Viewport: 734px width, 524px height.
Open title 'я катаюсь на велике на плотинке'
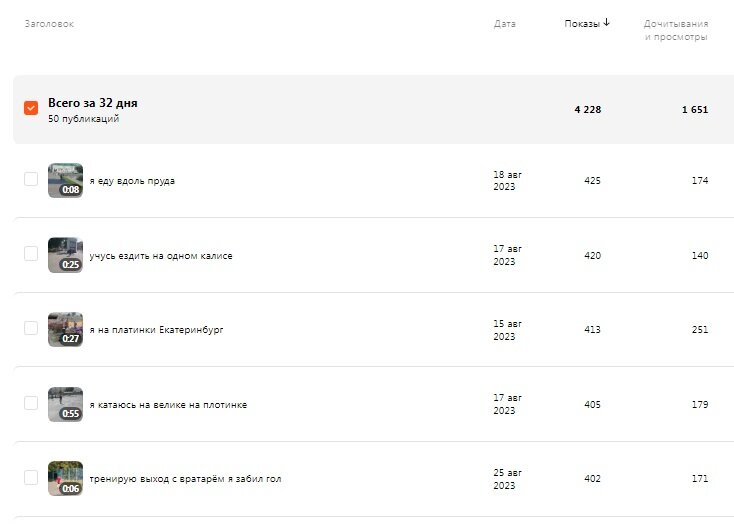(168, 405)
